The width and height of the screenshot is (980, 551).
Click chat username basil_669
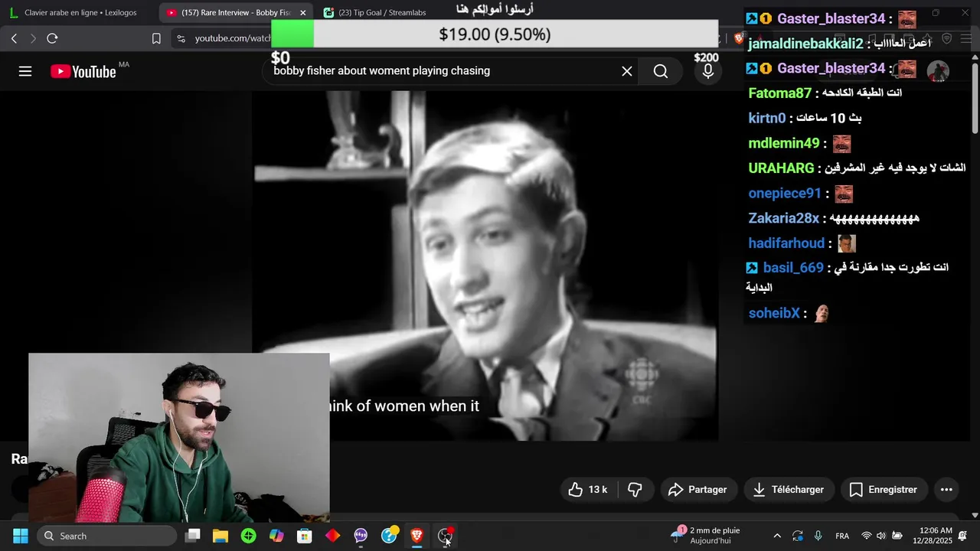tap(793, 268)
